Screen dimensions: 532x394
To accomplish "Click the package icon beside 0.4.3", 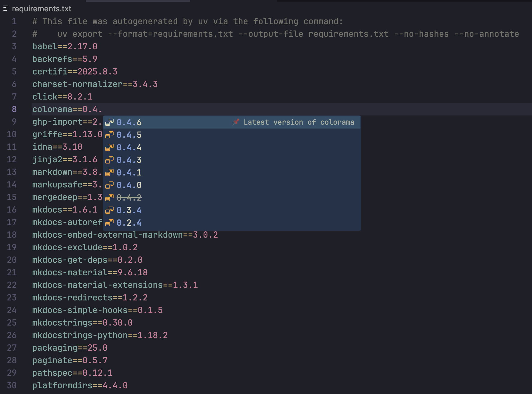I will pos(109,160).
